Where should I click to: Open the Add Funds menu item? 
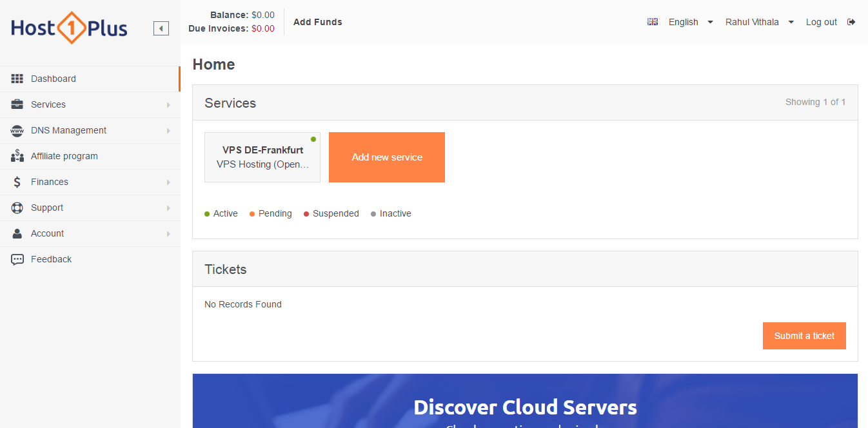[x=317, y=21]
